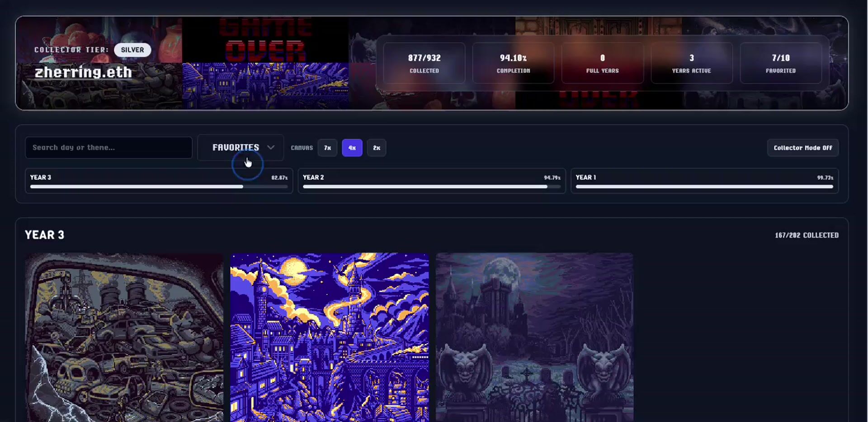
Task: Click the Years Active stat card
Action: tap(692, 63)
